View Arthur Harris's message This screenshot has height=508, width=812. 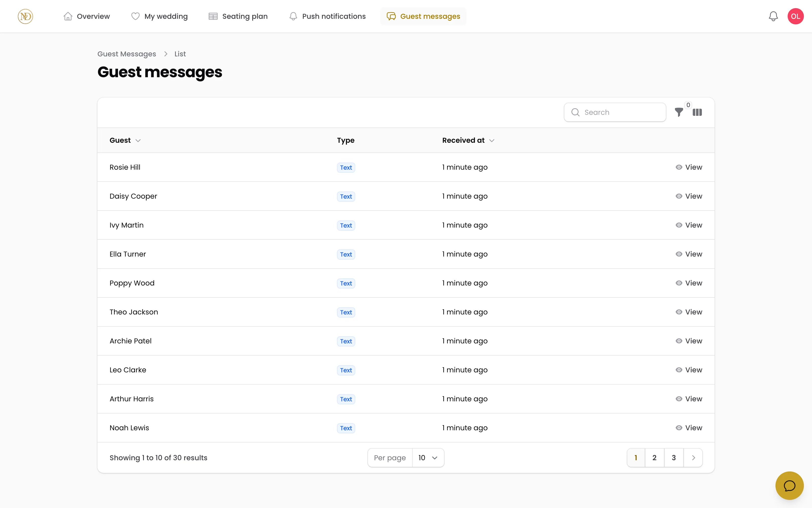(x=688, y=399)
